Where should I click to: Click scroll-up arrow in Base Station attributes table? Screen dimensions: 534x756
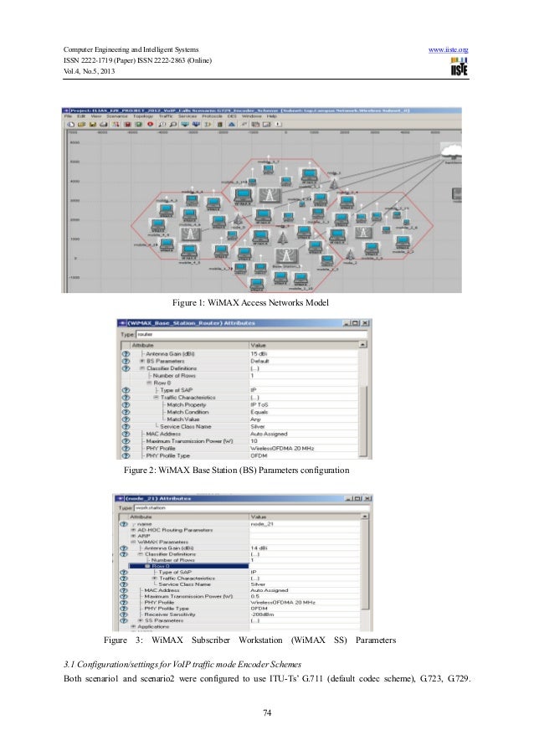363,345
